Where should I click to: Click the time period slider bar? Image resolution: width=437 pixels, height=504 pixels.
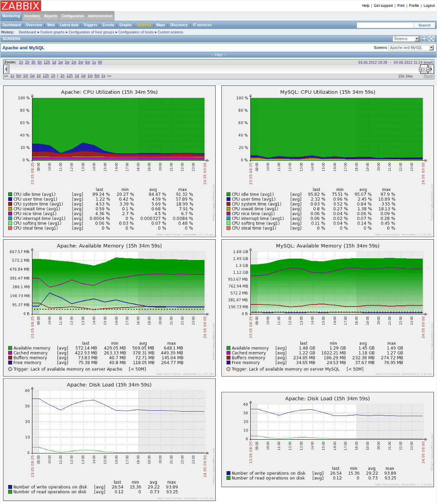point(424,69)
